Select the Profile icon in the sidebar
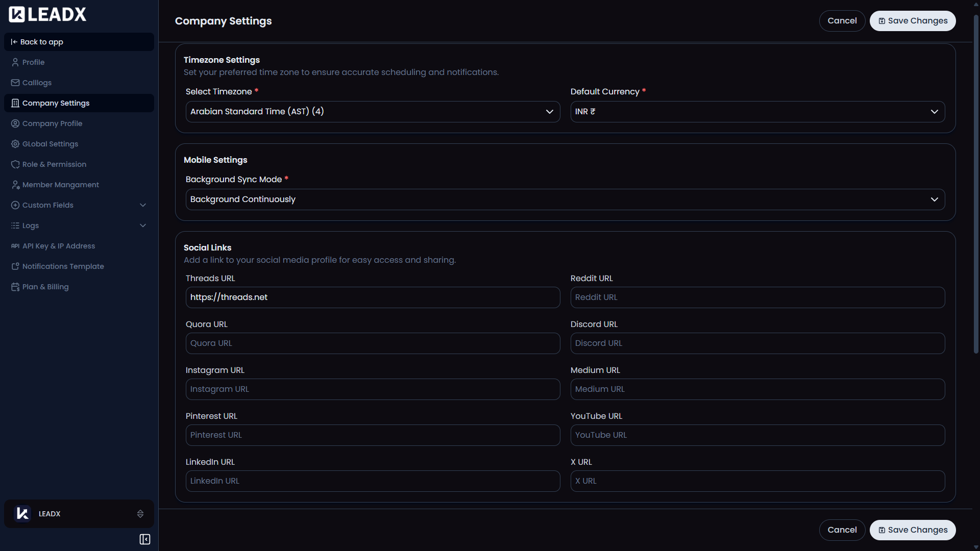Screen dimensions: 980x551 [x=15, y=62]
